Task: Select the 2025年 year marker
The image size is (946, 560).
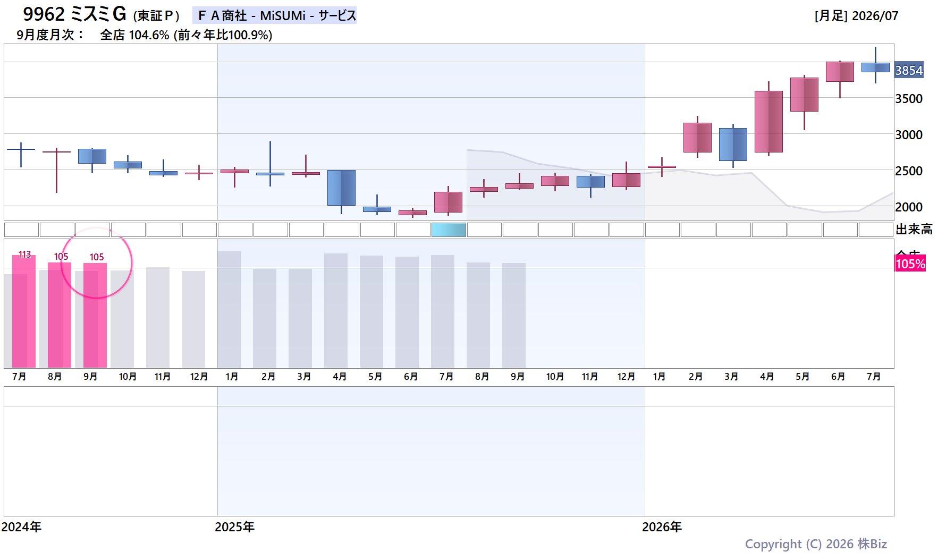Action: 234,527
